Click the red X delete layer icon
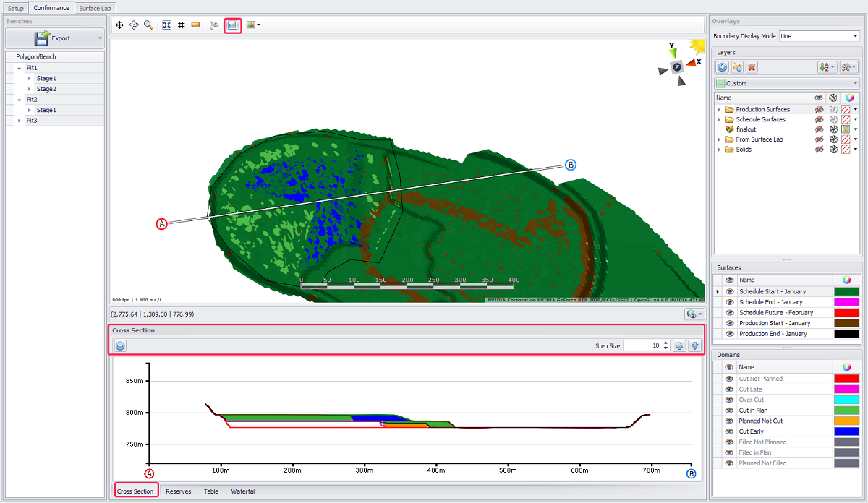The image size is (868, 503). point(752,67)
